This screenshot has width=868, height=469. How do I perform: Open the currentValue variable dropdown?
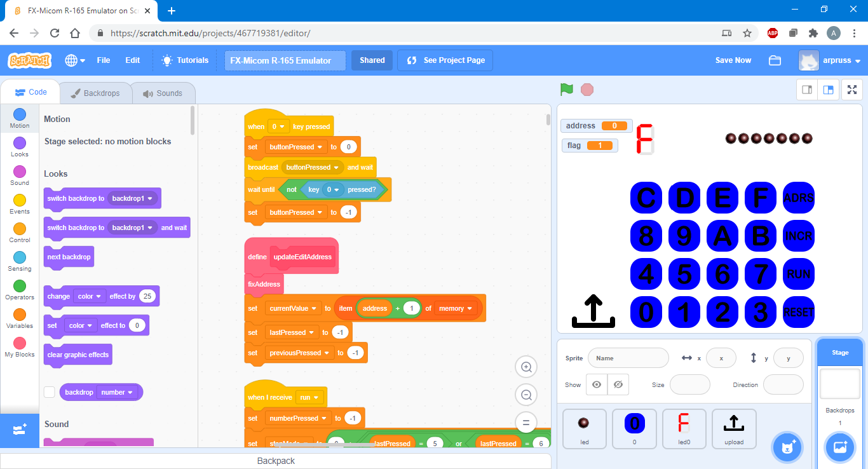294,308
